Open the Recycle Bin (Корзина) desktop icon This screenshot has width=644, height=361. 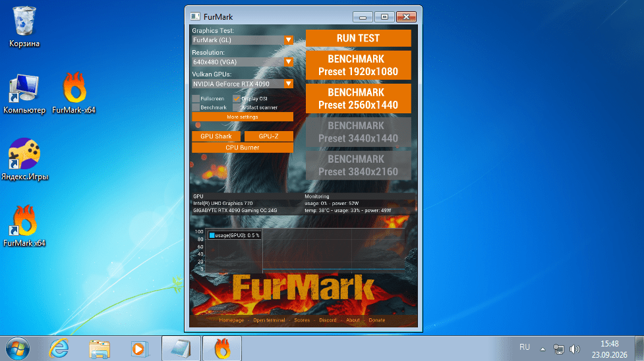point(24,27)
